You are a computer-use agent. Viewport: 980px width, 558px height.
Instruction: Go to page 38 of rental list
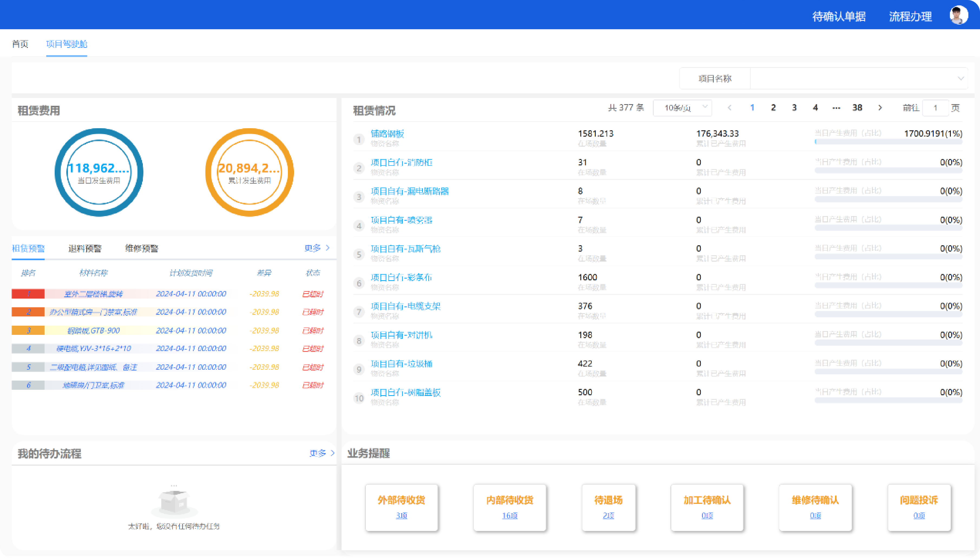click(x=857, y=108)
